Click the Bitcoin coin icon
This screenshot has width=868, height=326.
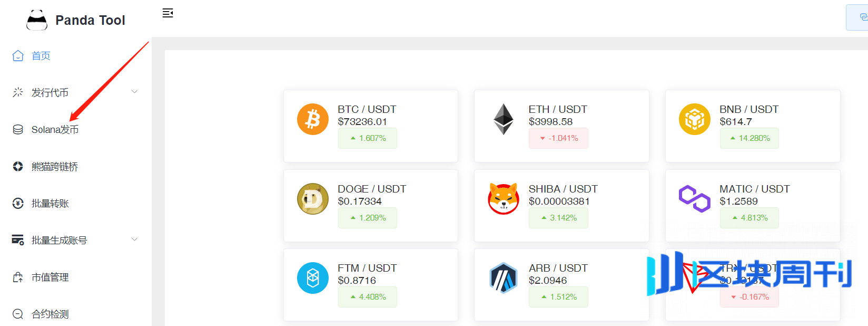tap(313, 119)
